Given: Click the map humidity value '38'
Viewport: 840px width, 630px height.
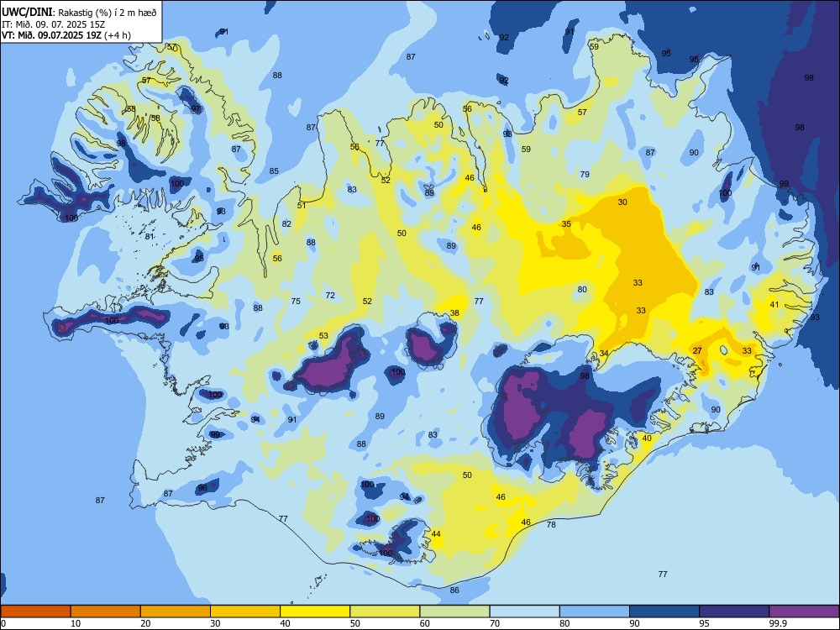Looking at the screenshot, I should [x=454, y=312].
